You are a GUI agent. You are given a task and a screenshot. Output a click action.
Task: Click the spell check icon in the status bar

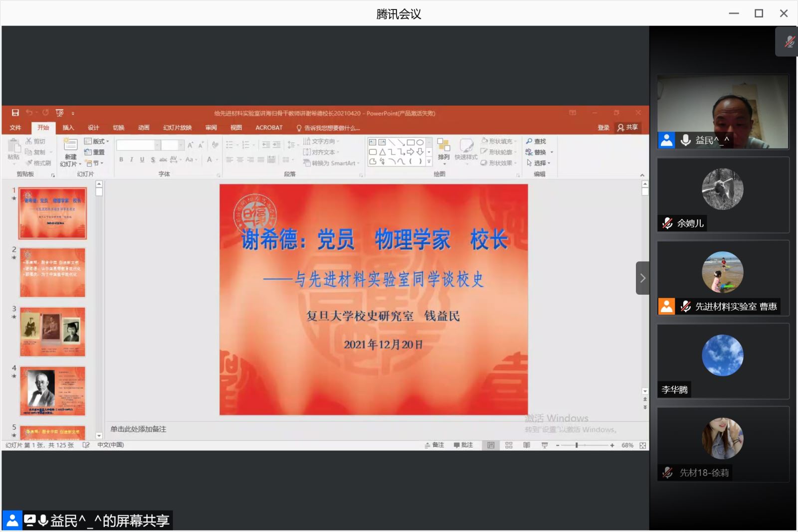tap(86, 445)
